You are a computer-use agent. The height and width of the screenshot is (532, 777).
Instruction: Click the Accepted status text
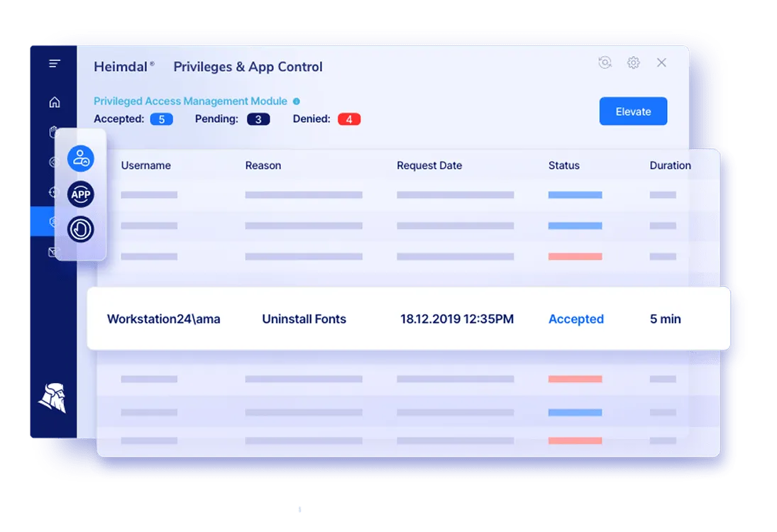pyautogui.click(x=575, y=319)
